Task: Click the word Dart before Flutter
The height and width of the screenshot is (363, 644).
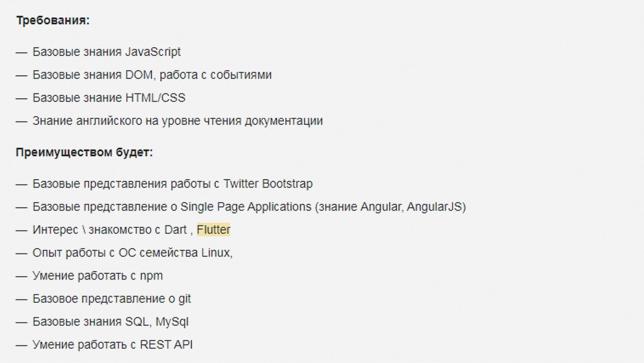Action: tap(175, 230)
